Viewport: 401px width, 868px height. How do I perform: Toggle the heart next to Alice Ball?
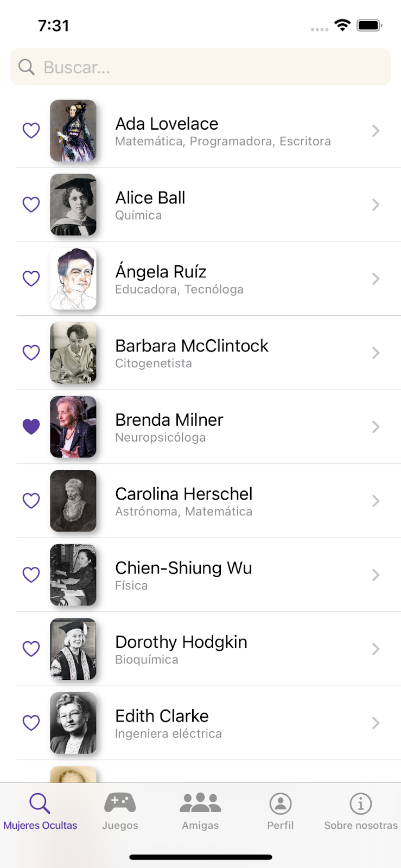pyautogui.click(x=31, y=205)
